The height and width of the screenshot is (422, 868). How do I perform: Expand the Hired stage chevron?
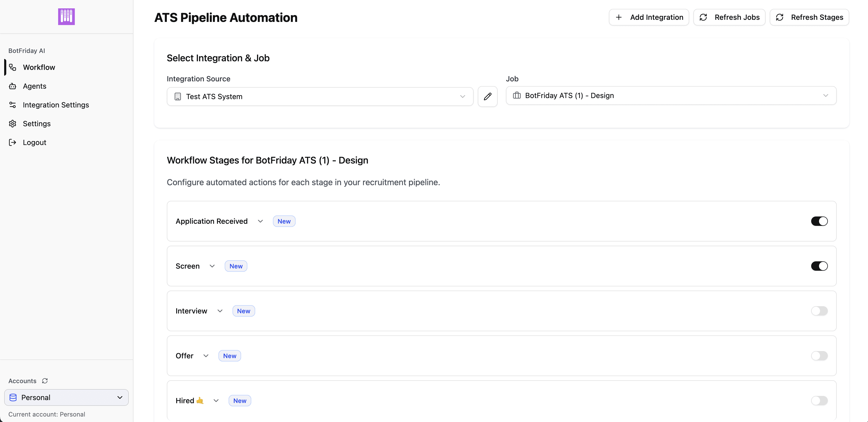216,400
